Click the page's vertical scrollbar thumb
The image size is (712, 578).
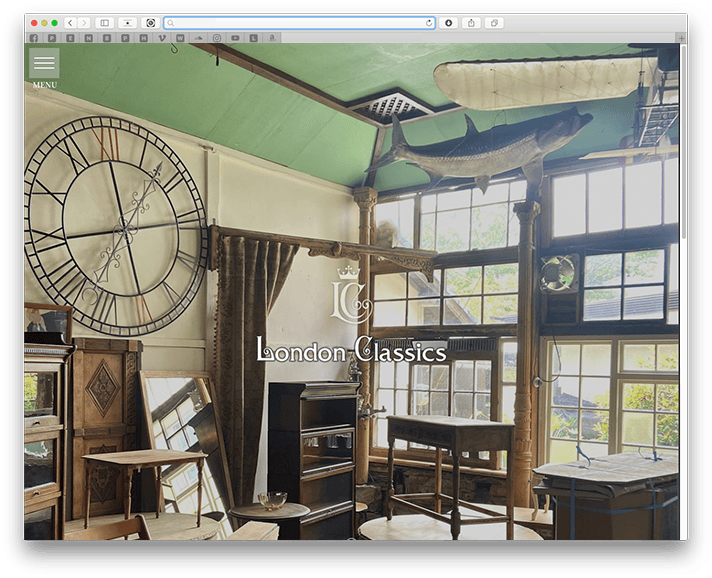[683, 142]
